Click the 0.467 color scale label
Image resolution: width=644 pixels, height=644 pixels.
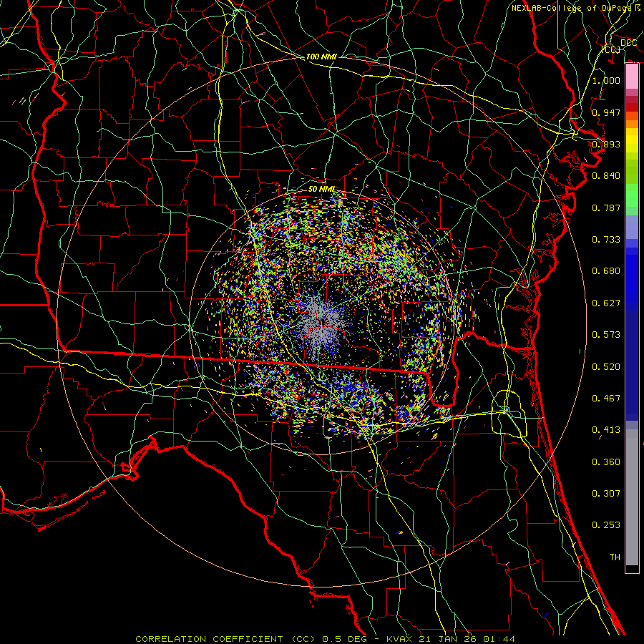click(x=606, y=398)
